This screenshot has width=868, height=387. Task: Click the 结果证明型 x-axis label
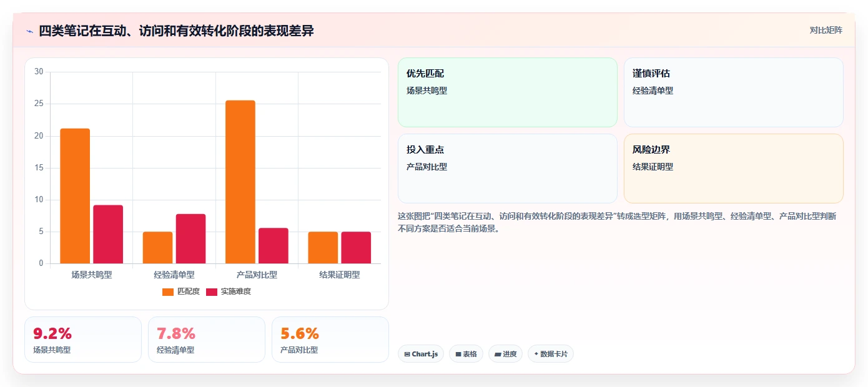pos(340,275)
